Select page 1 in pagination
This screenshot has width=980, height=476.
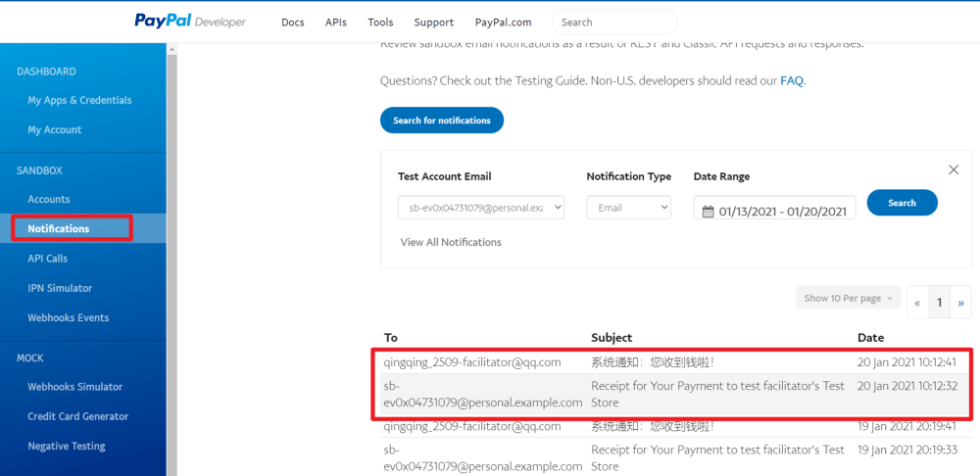point(940,303)
